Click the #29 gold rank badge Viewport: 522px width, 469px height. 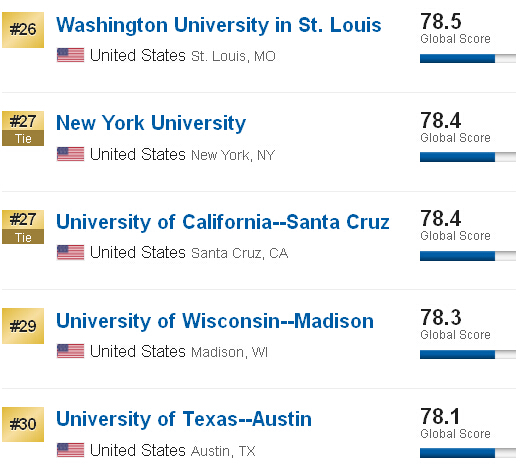tap(23, 326)
